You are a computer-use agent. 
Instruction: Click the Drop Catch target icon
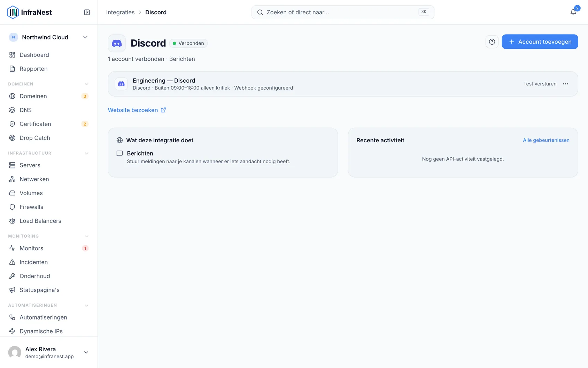[x=12, y=138]
